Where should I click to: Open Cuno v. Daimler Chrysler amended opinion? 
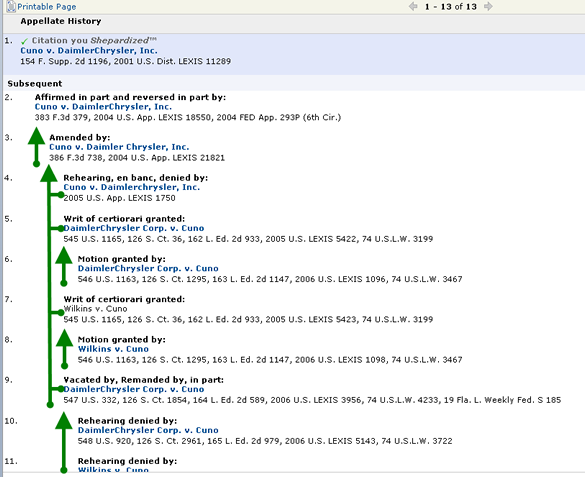119,147
